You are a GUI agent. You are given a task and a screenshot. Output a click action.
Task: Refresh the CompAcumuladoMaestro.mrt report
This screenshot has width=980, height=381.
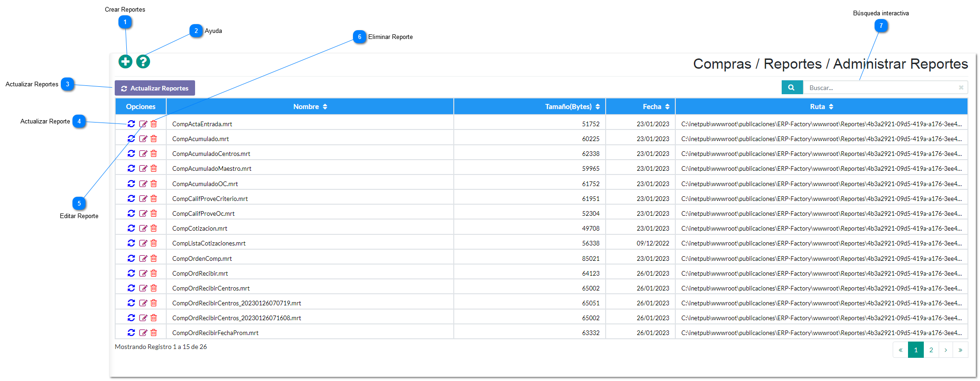tap(131, 168)
